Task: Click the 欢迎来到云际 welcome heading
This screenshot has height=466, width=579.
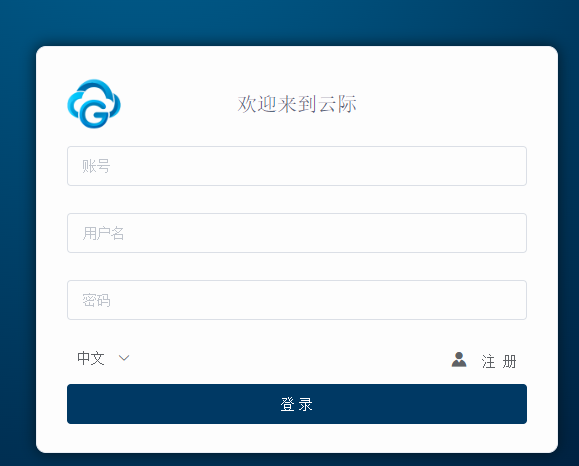Action: [x=297, y=104]
